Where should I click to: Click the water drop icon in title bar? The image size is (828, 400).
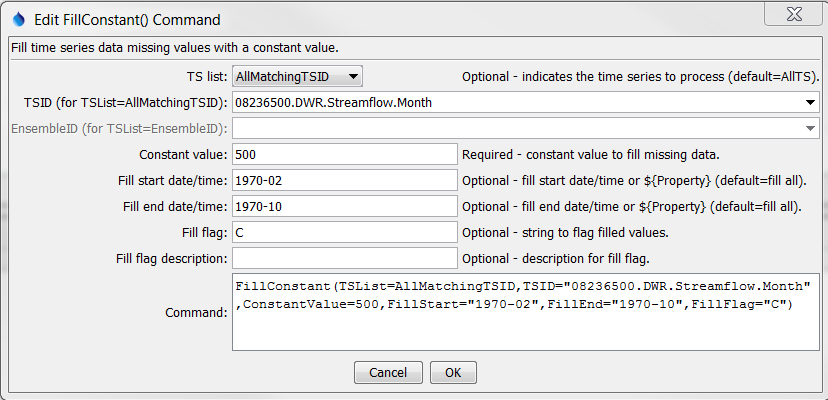click(17, 19)
